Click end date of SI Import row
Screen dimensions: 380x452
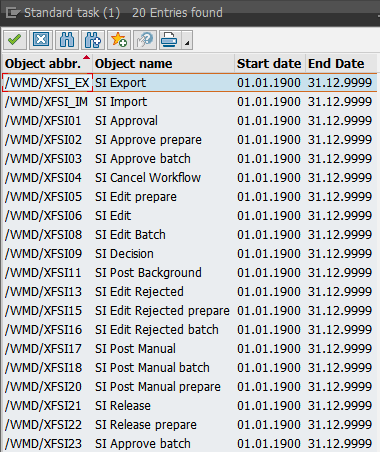tap(340, 102)
